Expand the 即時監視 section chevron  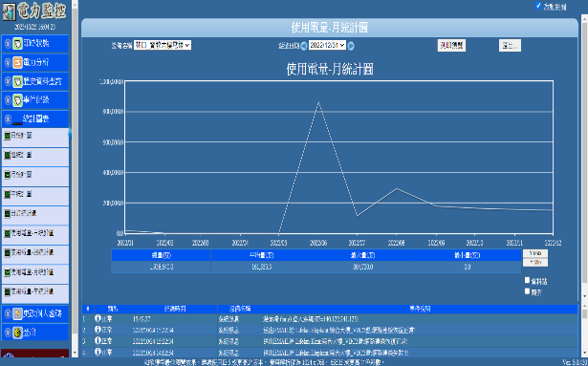pyautogui.click(x=8, y=44)
